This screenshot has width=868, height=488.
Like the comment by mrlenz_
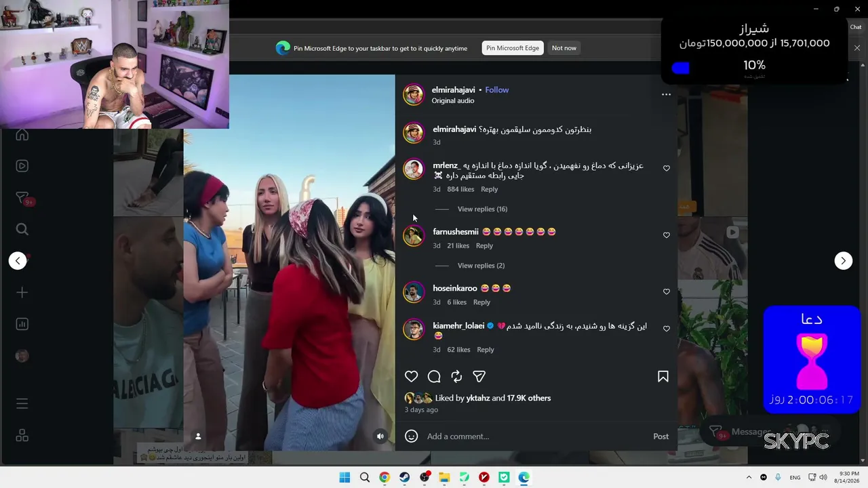[667, 168]
